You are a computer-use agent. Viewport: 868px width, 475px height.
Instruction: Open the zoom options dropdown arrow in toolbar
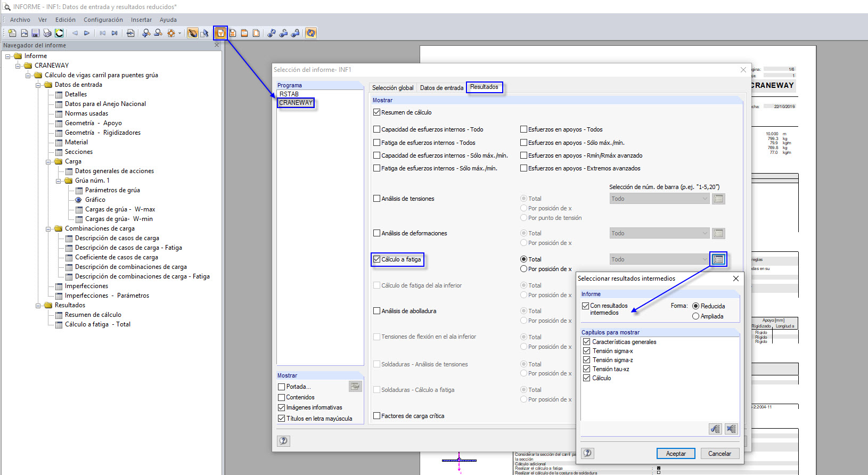pyautogui.click(x=179, y=33)
